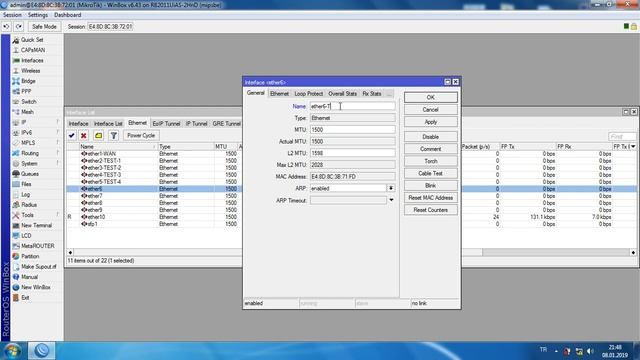The width and height of the screenshot is (640, 360).
Task: Click the Torch button
Action: pyautogui.click(x=431, y=161)
